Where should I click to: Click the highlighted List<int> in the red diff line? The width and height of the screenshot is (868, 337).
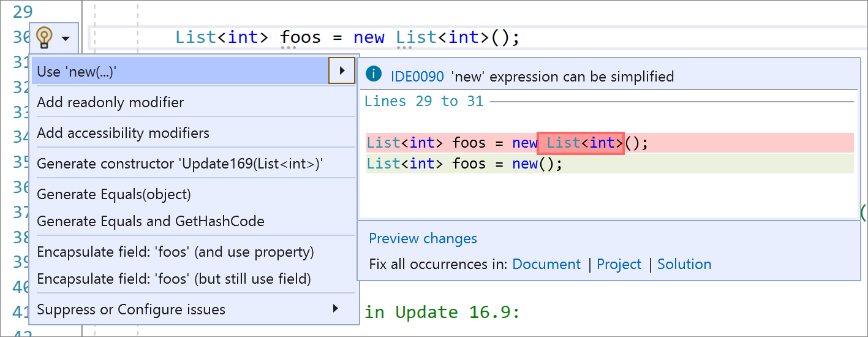click(x=581, y=143)
